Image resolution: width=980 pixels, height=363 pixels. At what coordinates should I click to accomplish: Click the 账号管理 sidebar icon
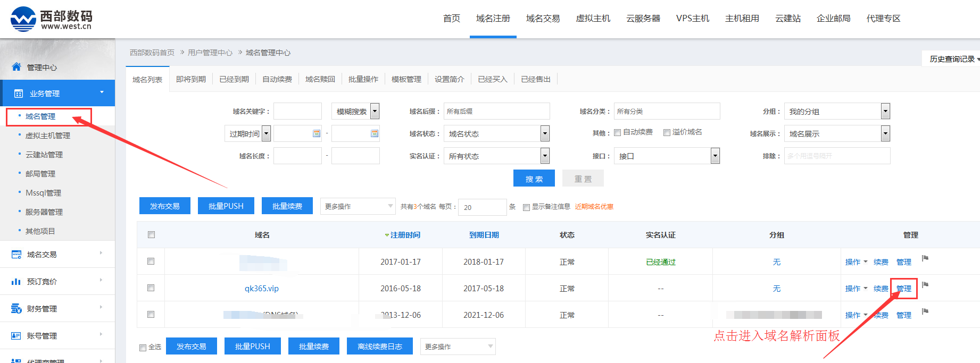pyautogui.click(x=16, y=336)
